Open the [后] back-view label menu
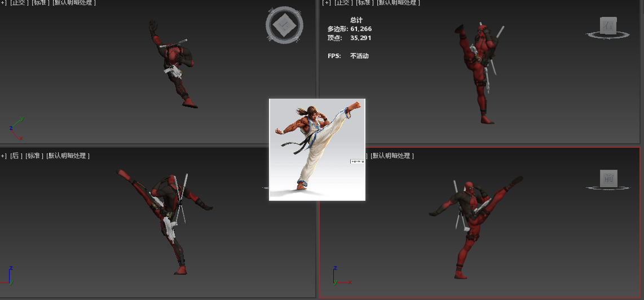This screenshot has width=644, height=300. (16, 156)
